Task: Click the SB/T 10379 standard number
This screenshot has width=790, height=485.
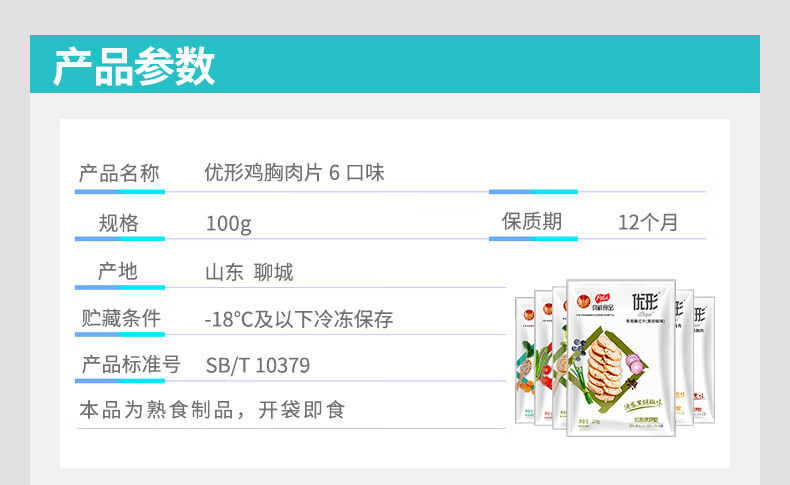Action: (258, 366)
